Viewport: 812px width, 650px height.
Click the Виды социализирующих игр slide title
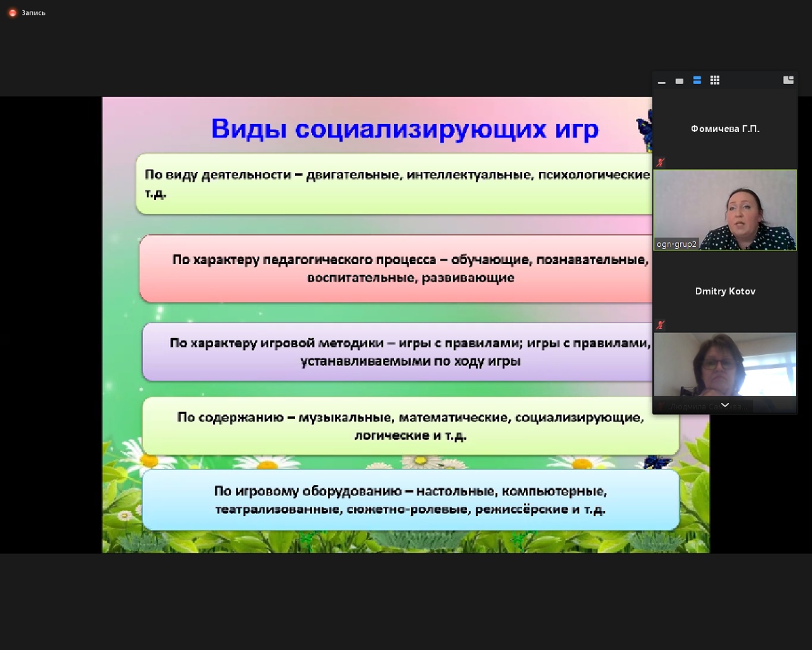[x=405, y=129]
